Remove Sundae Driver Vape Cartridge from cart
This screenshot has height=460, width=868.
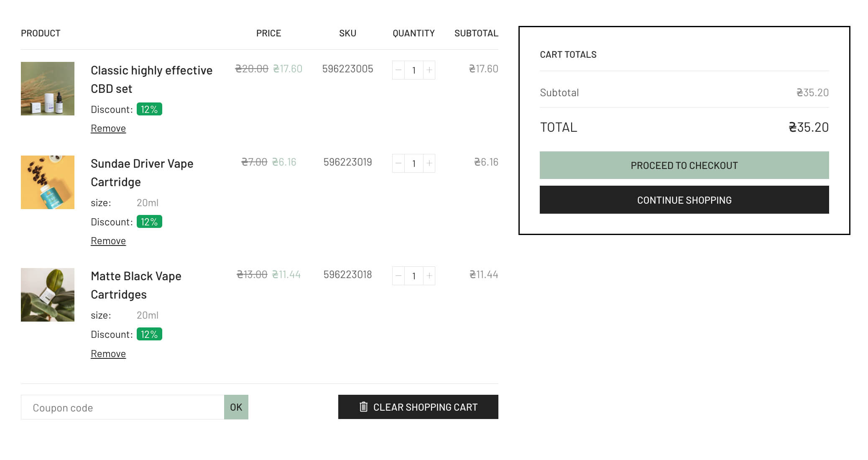(x=108, y=241)
